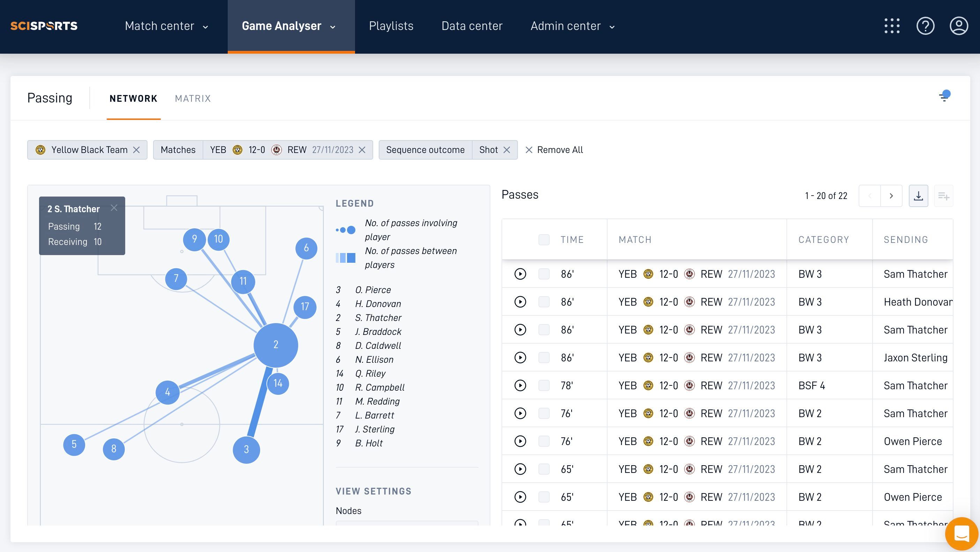Play the 65' Owen Pierce pass clip
980x552 pixels.
point(520,497)
